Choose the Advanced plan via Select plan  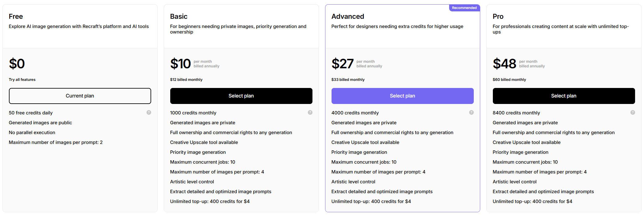[402, 96]
